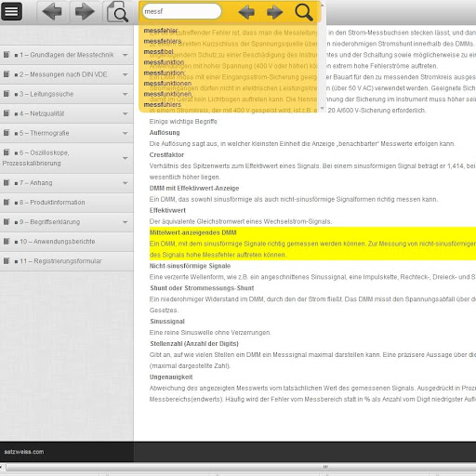Select the messfunktionen suggestion
The width and height of the screenshot is (476, 476).
point(167,84)
